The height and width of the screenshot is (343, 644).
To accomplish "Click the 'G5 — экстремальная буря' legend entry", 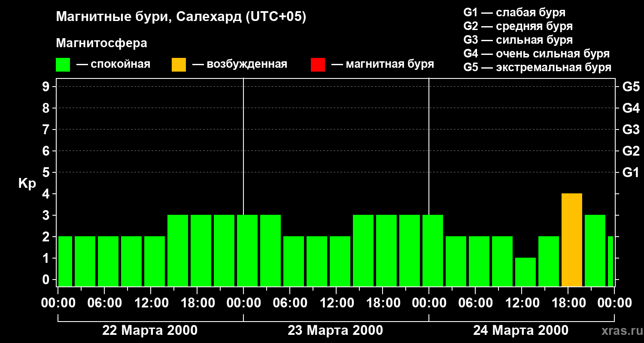I will (537, 67).
